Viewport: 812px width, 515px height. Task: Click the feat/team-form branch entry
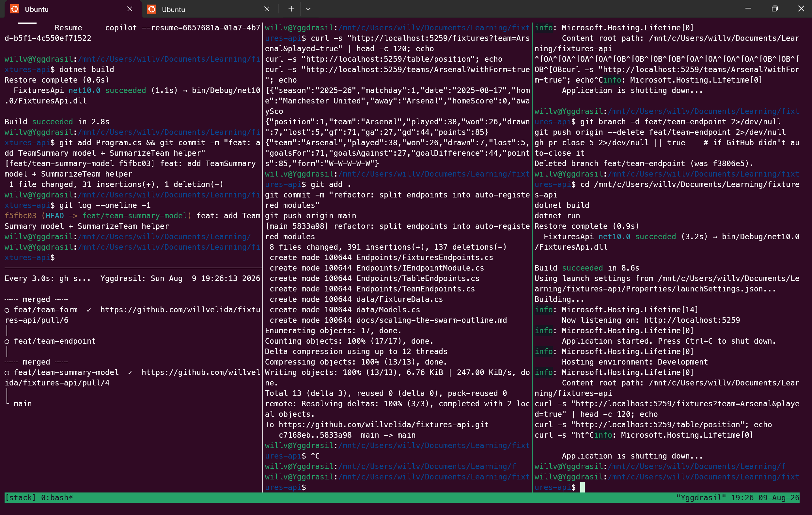[x=45, y=310]
